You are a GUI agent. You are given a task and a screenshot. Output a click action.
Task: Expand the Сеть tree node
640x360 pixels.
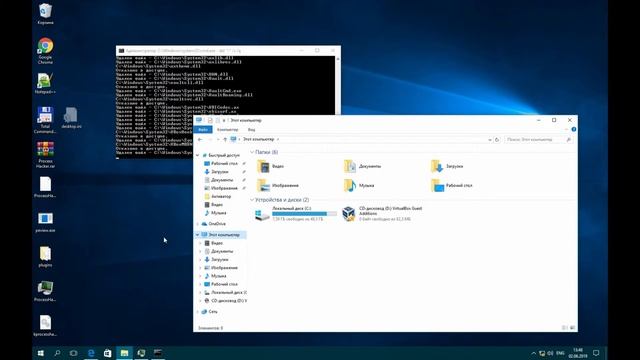[x=198, y=312]
